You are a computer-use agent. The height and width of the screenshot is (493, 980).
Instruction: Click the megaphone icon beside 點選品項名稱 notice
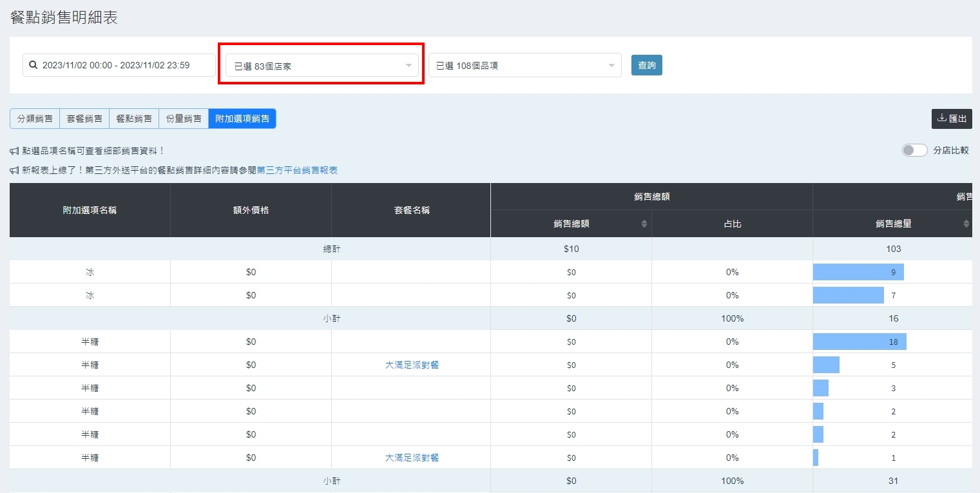[x=14, y=151]
